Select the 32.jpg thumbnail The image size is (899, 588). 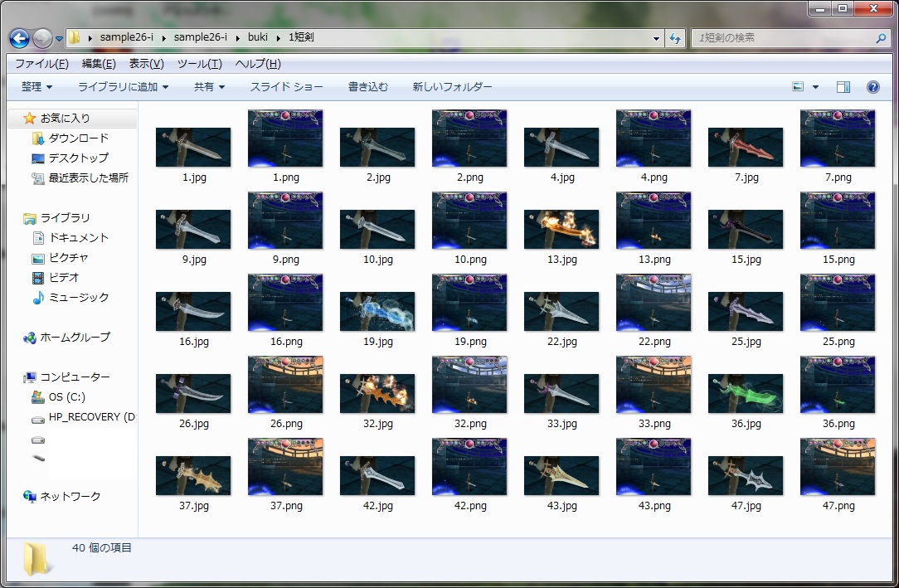click(377, 393)
